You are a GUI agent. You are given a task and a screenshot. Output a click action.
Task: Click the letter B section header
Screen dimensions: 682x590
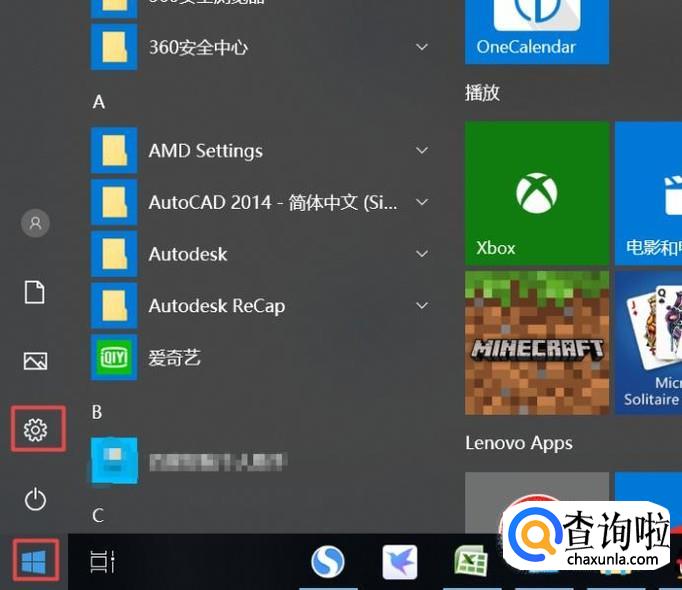click(x=98, y=412)
